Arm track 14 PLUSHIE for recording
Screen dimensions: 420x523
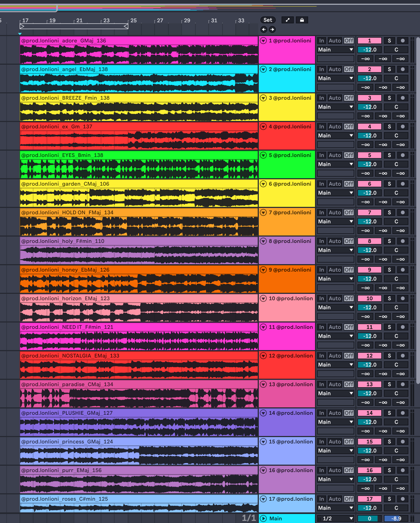point(402,413)
